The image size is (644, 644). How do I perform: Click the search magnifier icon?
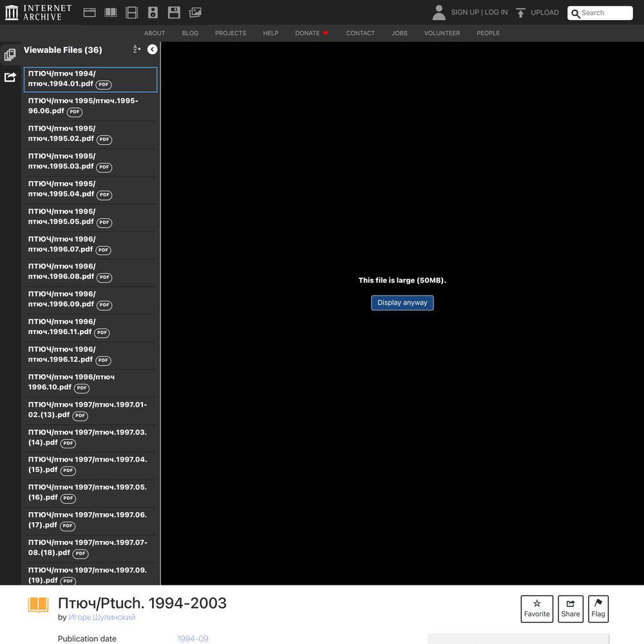tap(576, 13)
